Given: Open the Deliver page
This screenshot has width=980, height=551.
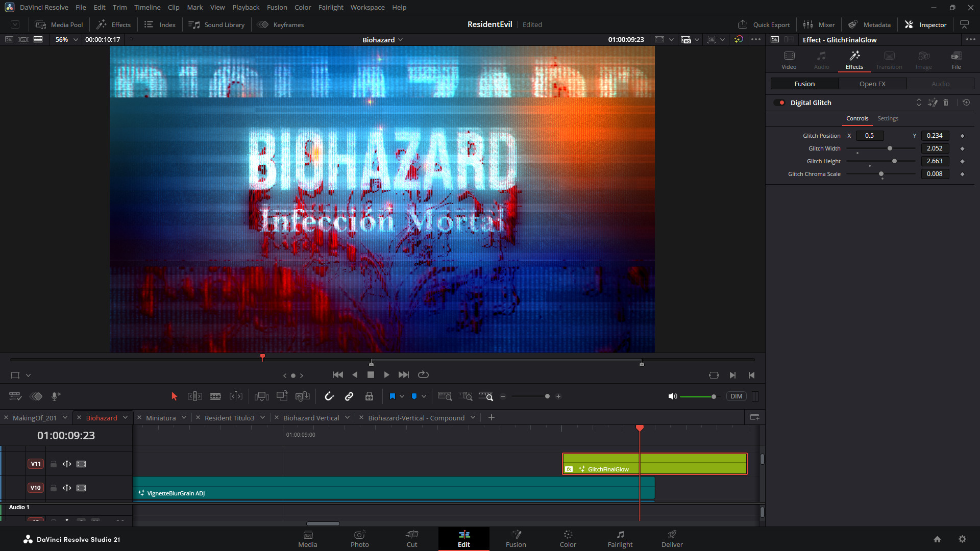Looking at the screenshot, I should pos(672,539).
